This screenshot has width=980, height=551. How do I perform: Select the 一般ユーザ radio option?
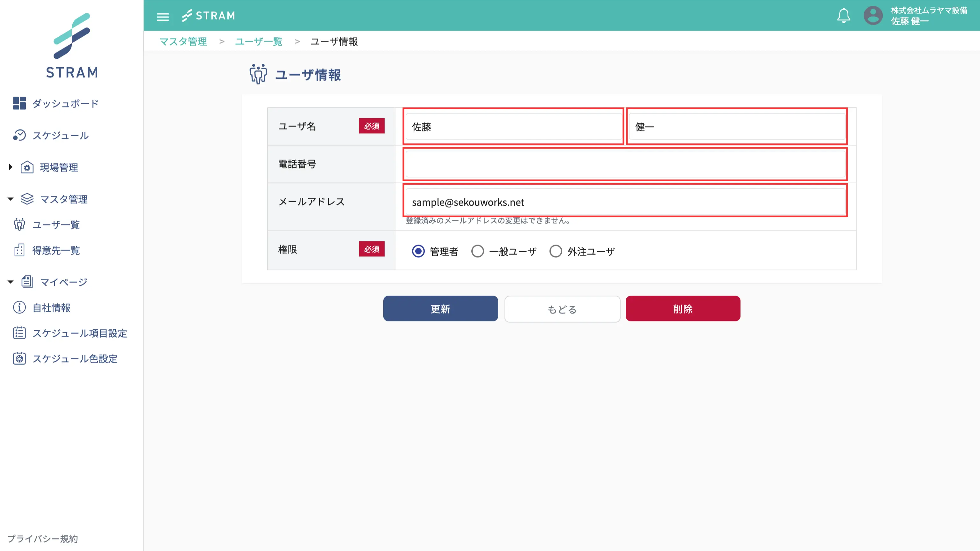477,251
